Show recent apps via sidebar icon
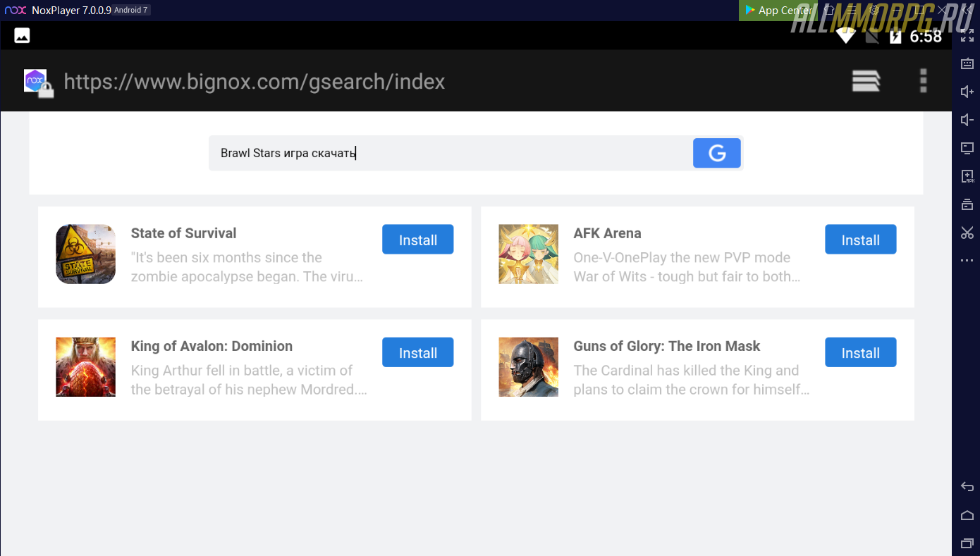Viewport: 980px width, 556px height. (x=967, y=543)
